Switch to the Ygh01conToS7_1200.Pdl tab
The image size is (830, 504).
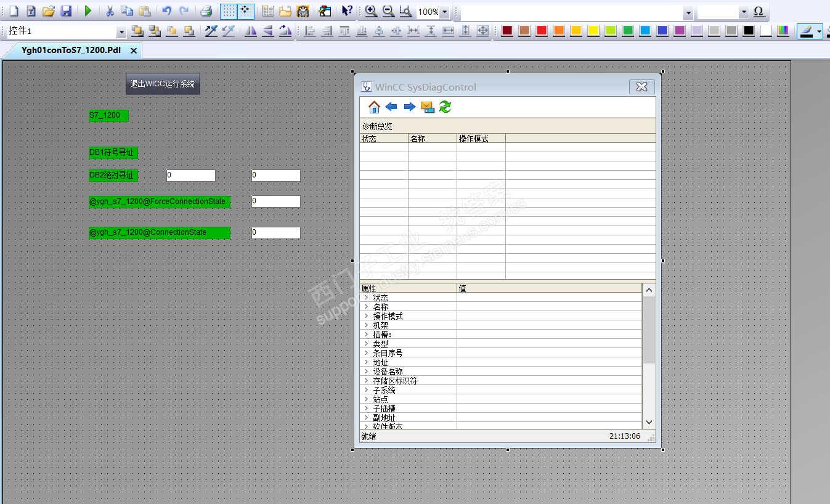click(71, 51)
